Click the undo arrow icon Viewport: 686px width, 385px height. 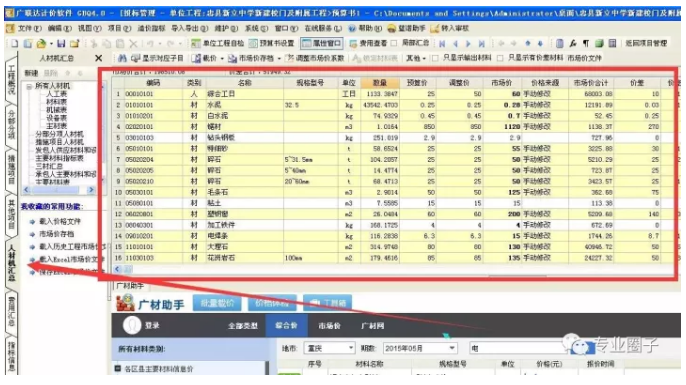pyautogui.click(x=150, y=43)
